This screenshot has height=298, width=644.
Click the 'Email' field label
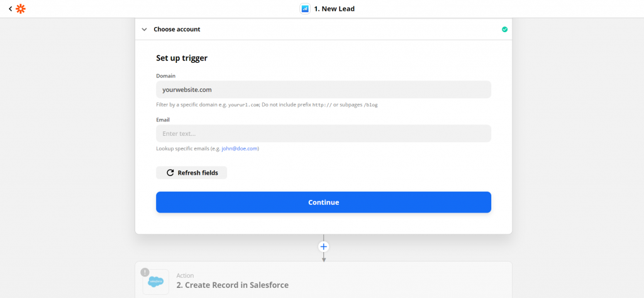[163, 120]
